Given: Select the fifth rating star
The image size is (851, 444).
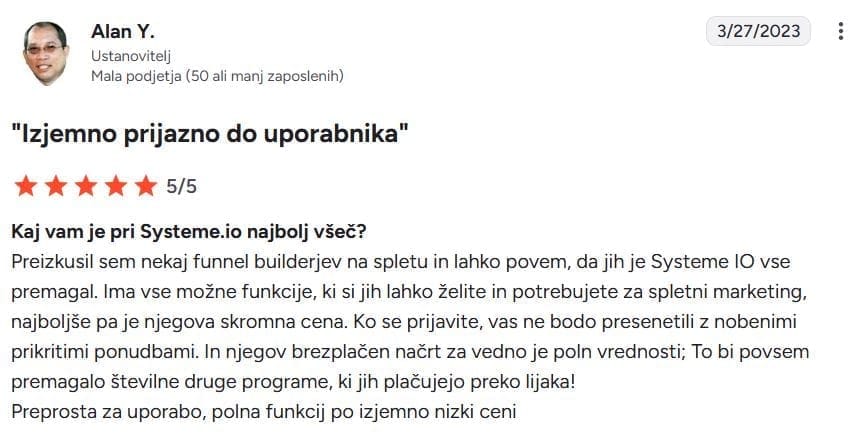Looking at the screenshot, I should 146,186.
